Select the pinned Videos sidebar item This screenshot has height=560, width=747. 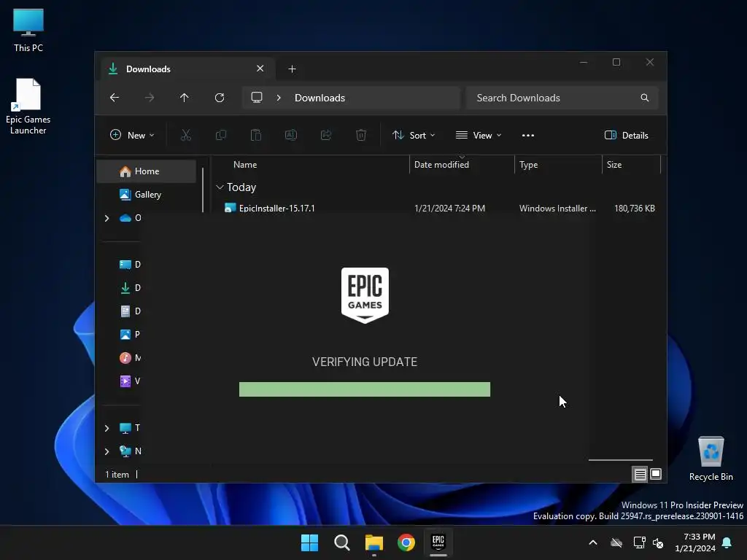point(131,381)
